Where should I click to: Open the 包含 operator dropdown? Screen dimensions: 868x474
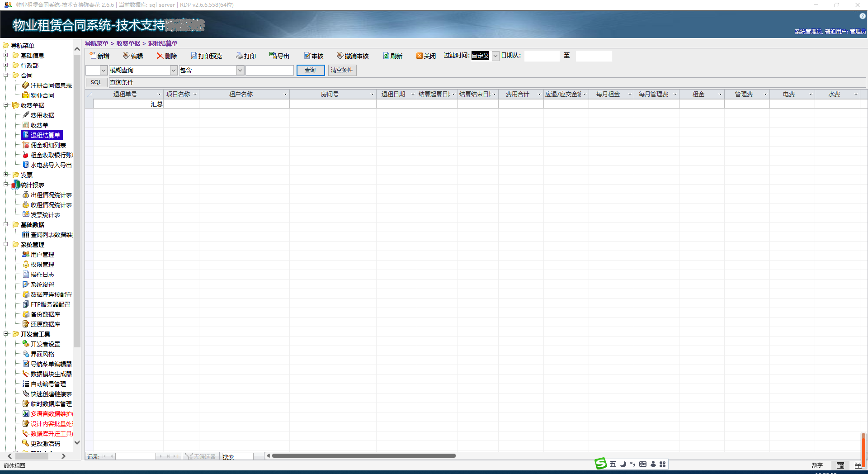[x=241, y=70]
